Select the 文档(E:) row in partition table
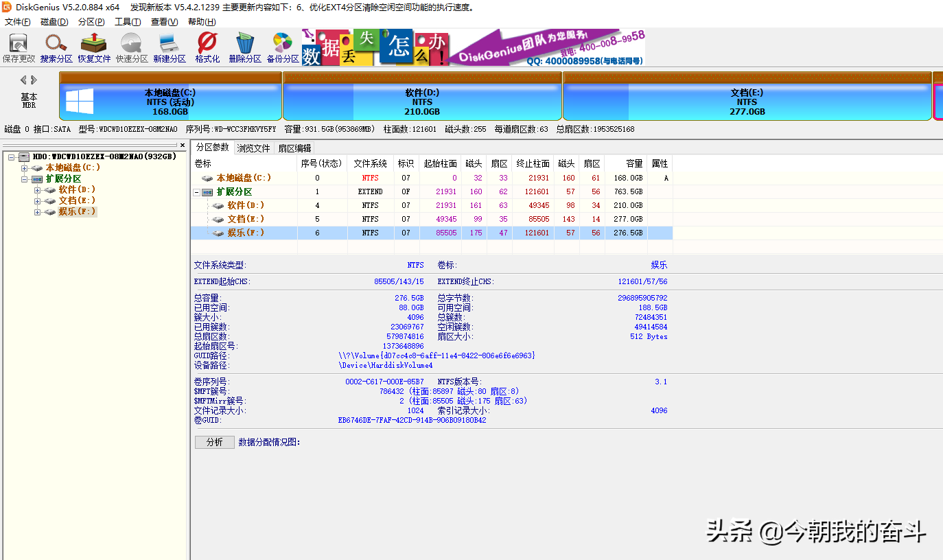The image size is (943, 560). tap(432, 219)
